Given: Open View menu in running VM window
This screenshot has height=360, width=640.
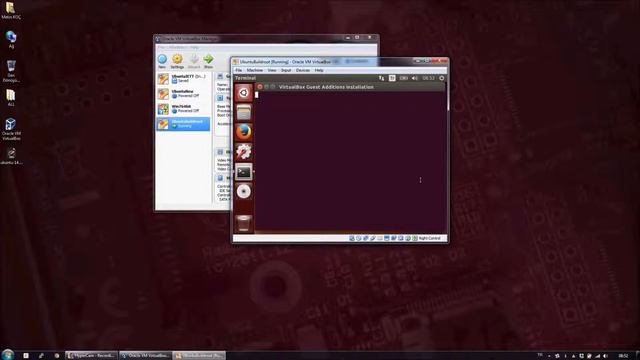Looking at the screenshot, I should pyautogui.click(x=272, y=70).
